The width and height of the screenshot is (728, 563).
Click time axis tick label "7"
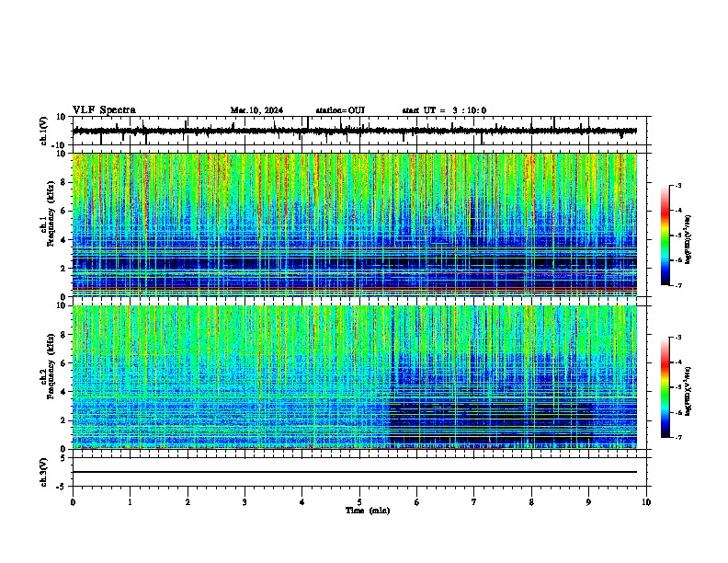point(474,502)
